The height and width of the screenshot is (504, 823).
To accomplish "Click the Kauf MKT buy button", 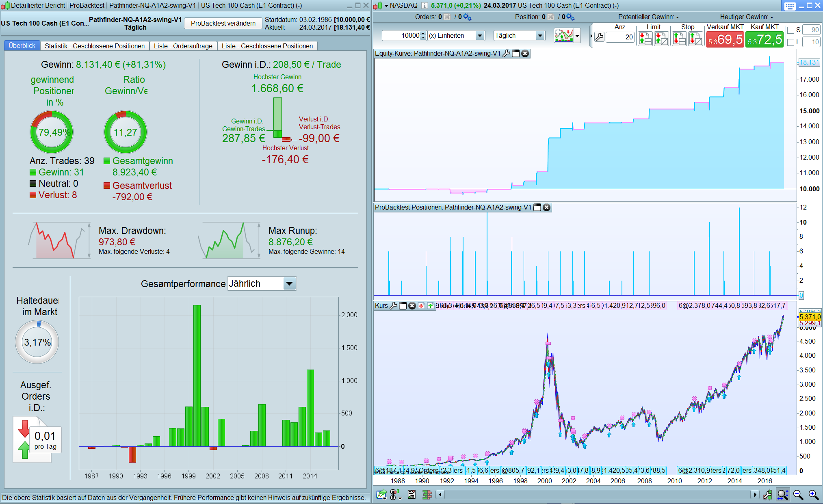I will pyautogui.click(x=764, y=39).
